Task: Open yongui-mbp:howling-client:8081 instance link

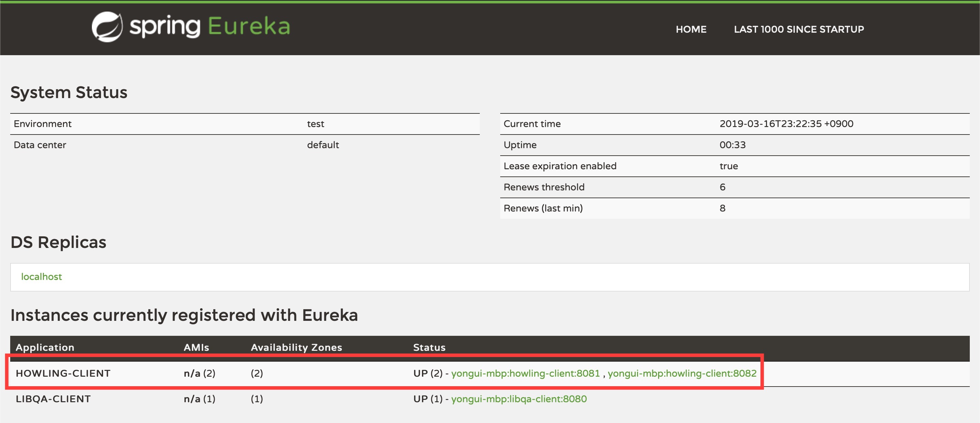Action: [525, 374]
